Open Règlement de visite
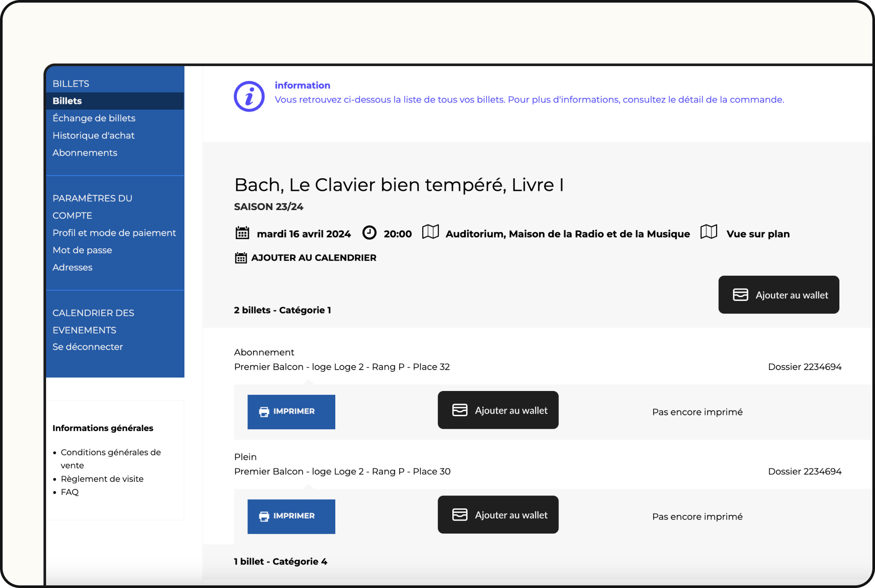The image size is (875, 588). pyautogui.click(x=102, y=479)
